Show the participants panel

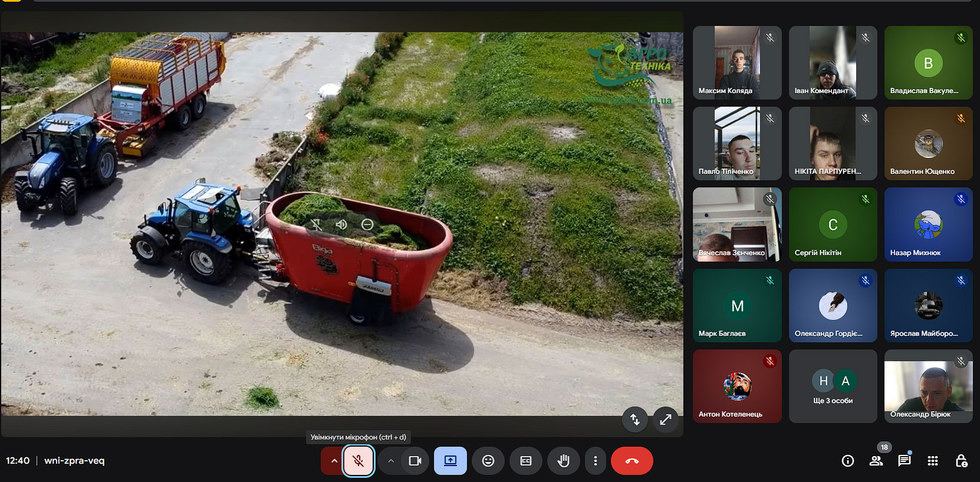[x=876, y=461]
